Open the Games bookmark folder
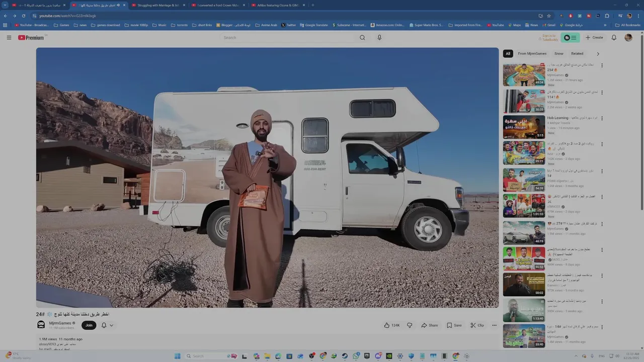Image resolution: width=644 pixels, height=362 pixels. click(61, 25)
